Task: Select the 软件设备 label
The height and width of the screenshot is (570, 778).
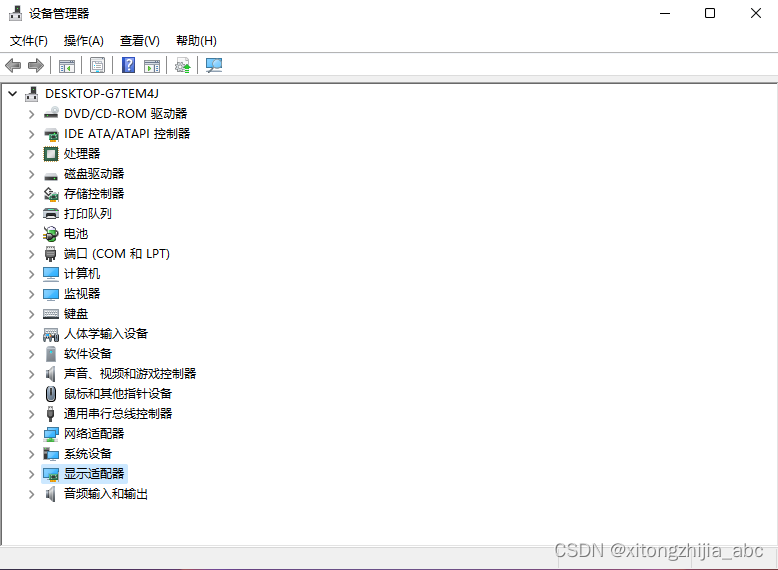Action: click(x=88, y=354)
